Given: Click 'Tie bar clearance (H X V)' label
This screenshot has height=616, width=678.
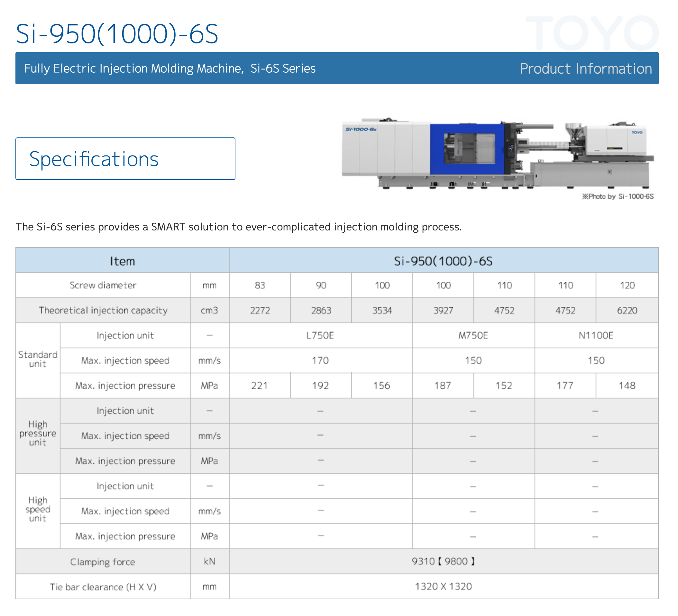Looking at the screenshot, I should click(x=103, y=587).
